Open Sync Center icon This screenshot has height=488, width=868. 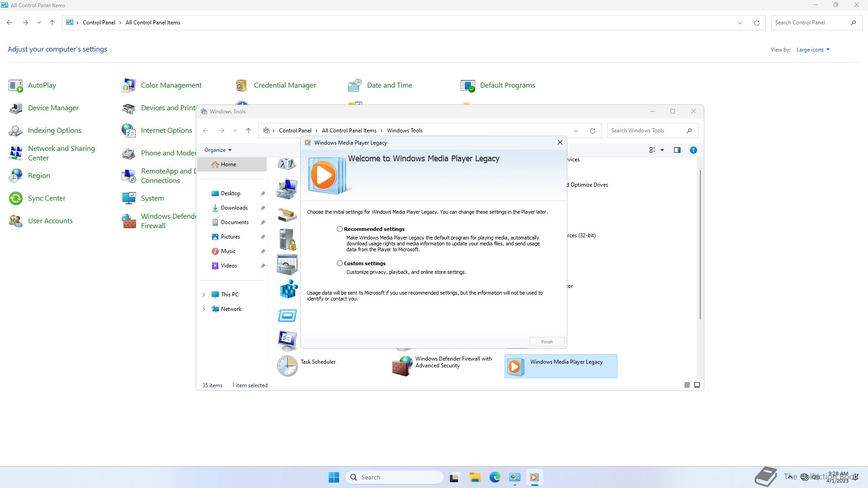click(x=16, y=198)
